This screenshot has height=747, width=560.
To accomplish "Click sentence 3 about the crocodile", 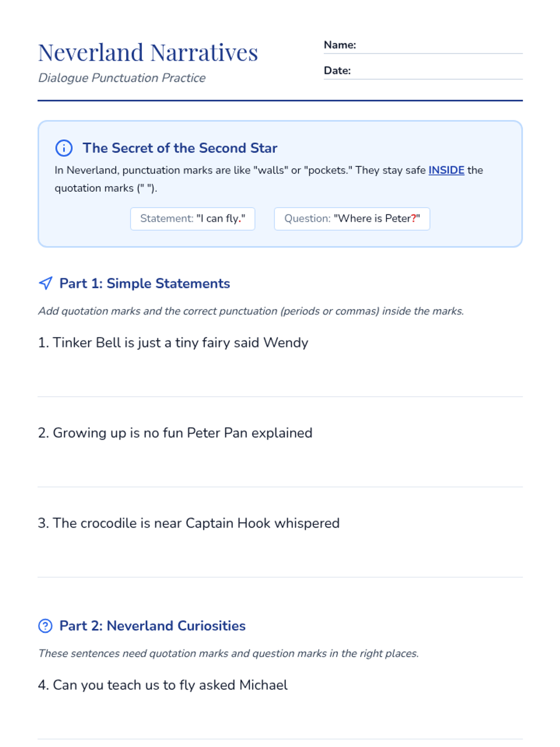I will click(189, 523).
